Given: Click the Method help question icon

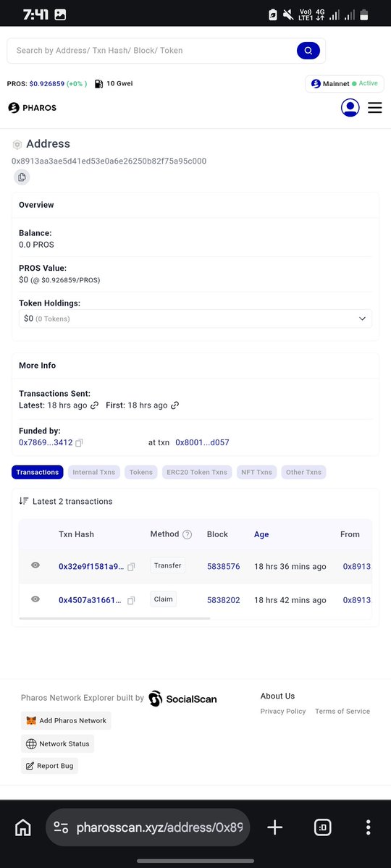Looking at the screenshot, I should pyautogui.click(x=188, y=534).
